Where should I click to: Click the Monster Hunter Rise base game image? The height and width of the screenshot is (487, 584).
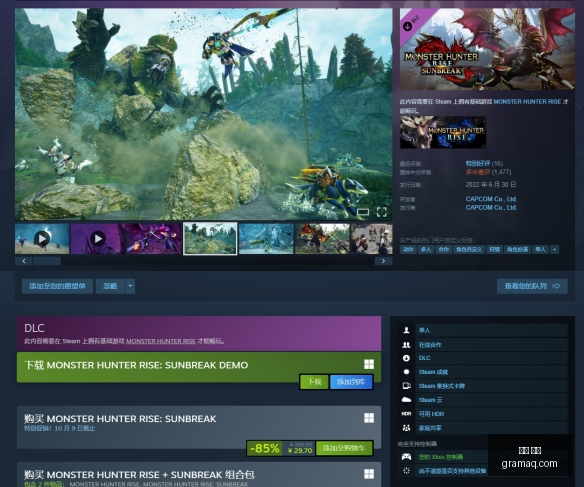pos(443,132)
